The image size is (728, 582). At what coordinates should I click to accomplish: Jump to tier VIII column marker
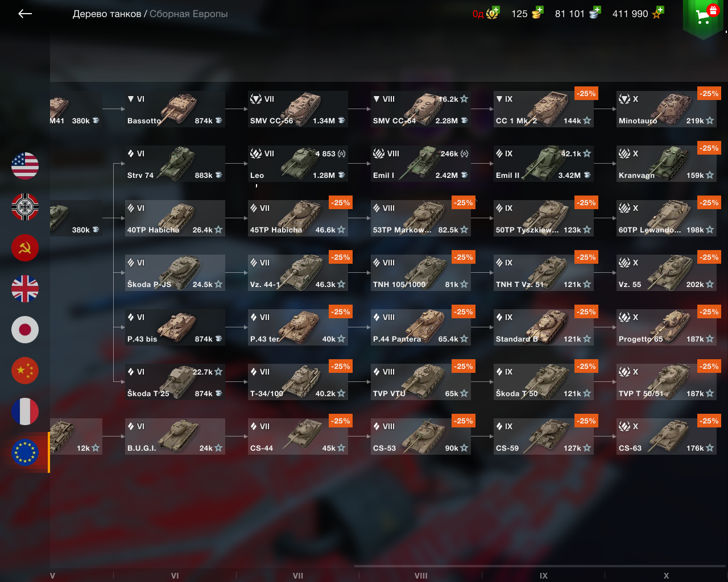[421, 576]
